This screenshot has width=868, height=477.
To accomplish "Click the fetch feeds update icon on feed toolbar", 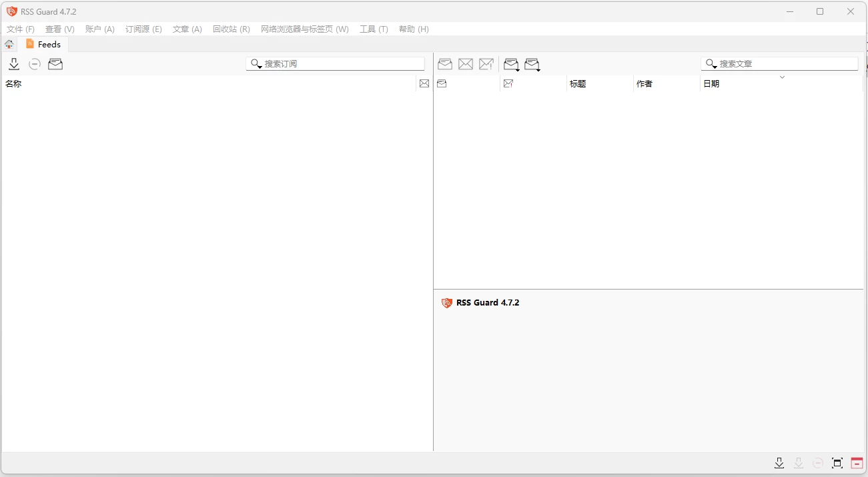I will click(14, 64).
